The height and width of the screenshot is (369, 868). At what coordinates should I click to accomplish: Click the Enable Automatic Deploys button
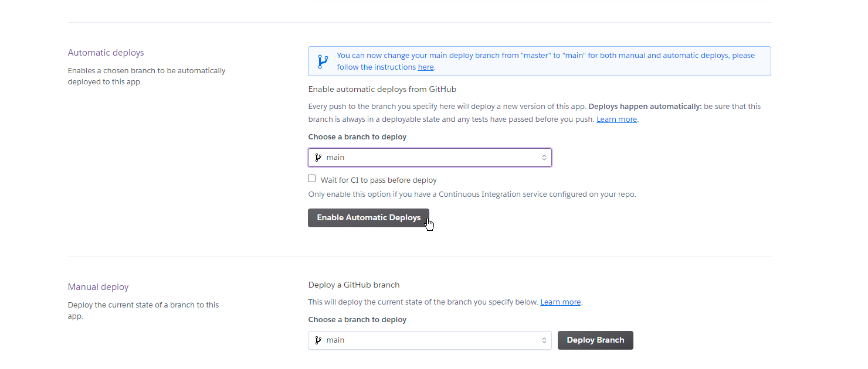click(368, 217)
